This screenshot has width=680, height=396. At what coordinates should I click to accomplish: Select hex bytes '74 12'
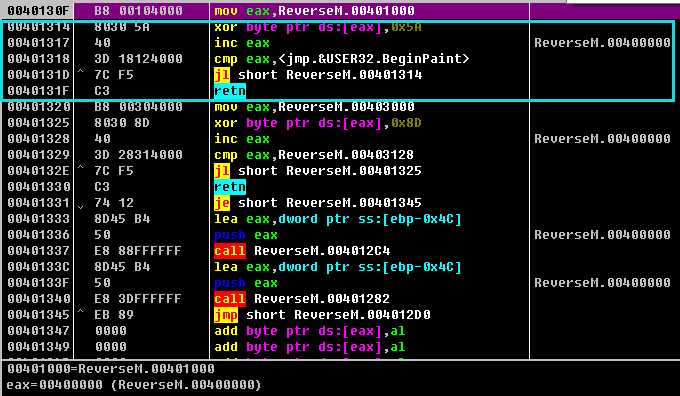(114, 203)
